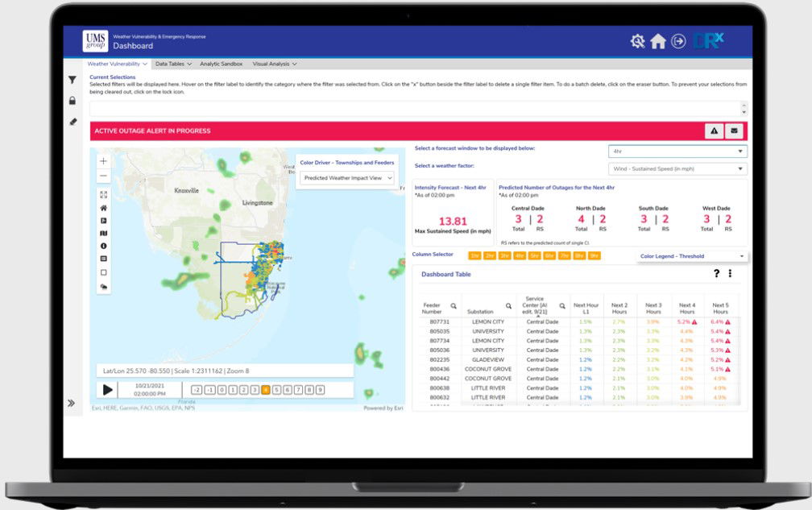
Task: Open the Data Tables menu
Action: pyautogui.click(x=172, y=64)
